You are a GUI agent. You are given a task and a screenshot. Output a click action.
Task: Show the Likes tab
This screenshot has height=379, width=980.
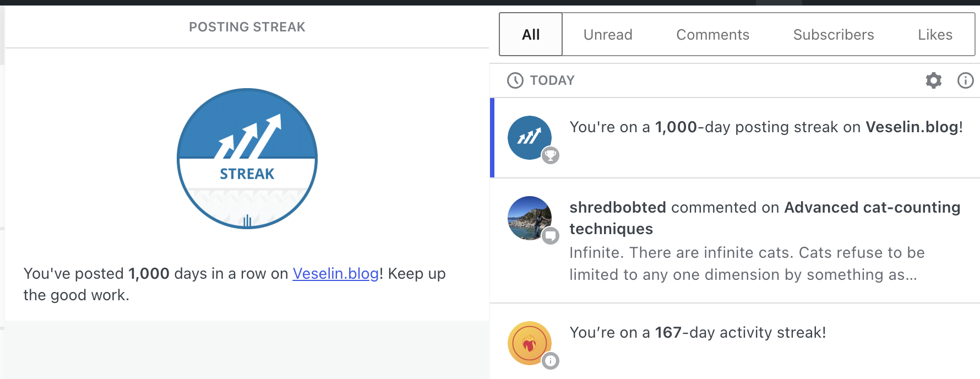pyautogui.click(x=935, y=35)
